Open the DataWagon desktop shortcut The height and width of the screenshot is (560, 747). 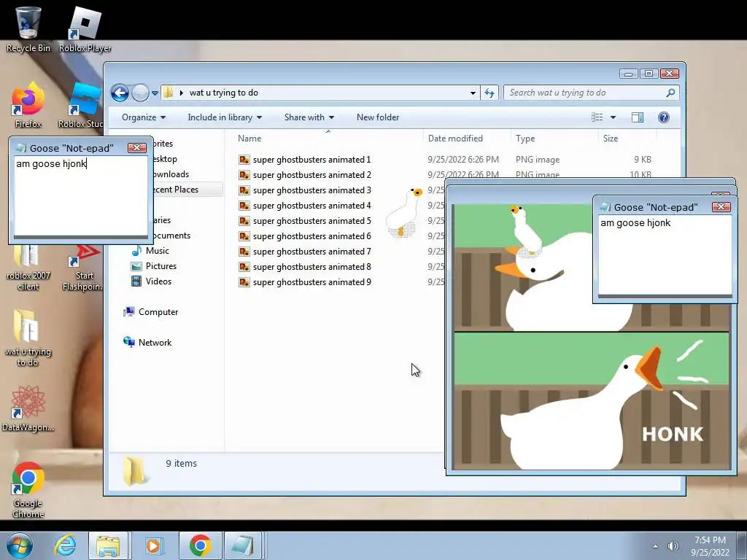28,408
